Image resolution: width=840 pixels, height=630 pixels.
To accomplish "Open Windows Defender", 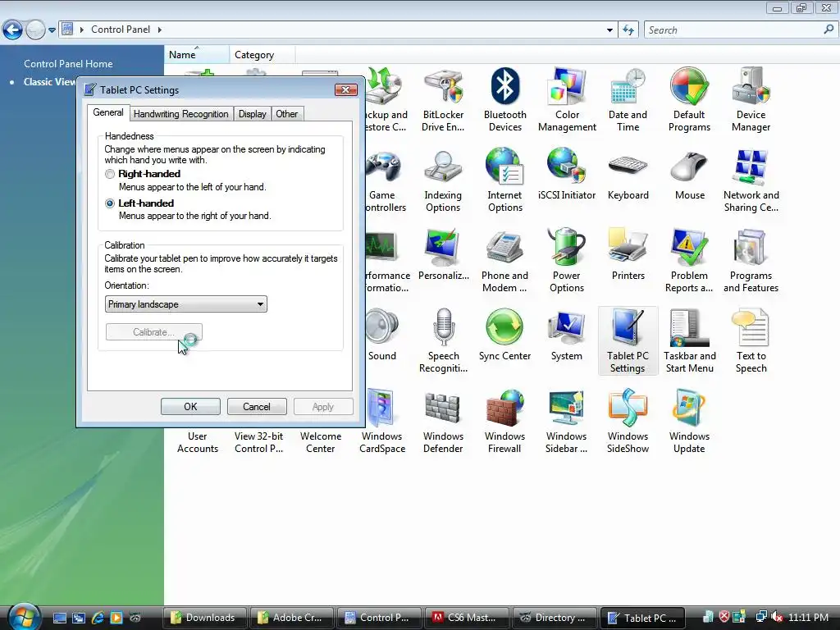I will (443, 422).
